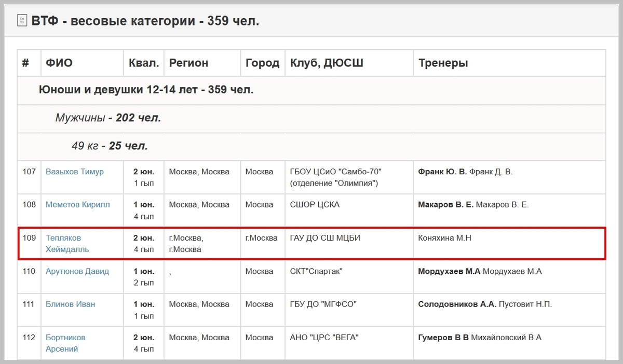
Task: Click Москва city cell of Блинов Иван
Action: point(263,310)
